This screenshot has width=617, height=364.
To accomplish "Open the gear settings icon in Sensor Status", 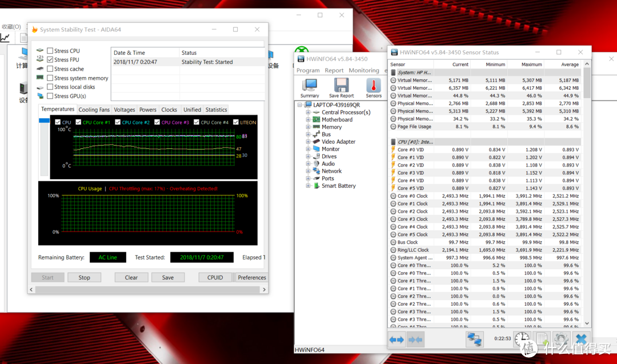I will click(x=561, y=339).
